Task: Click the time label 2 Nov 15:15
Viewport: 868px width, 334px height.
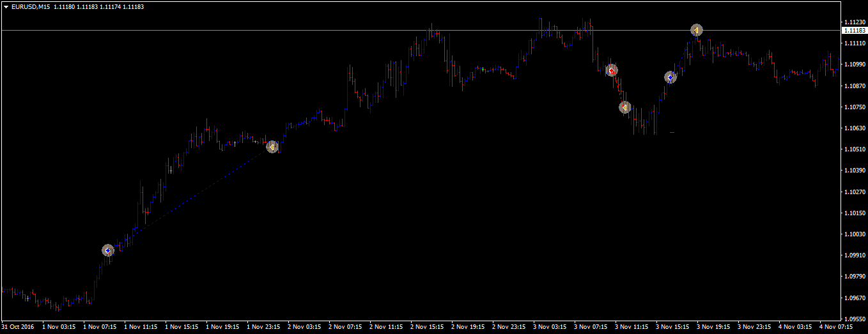Action: tap(427, 327)
